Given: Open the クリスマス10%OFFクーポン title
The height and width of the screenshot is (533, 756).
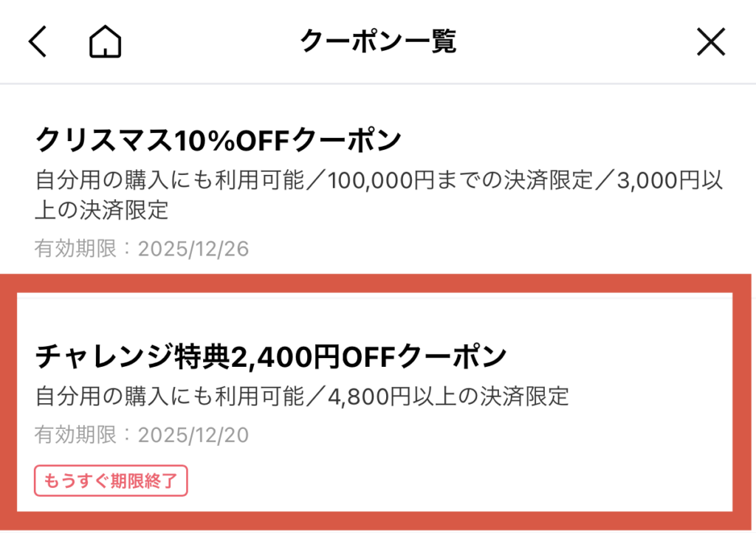Looking at the screenshot, I should coord(219,140).
